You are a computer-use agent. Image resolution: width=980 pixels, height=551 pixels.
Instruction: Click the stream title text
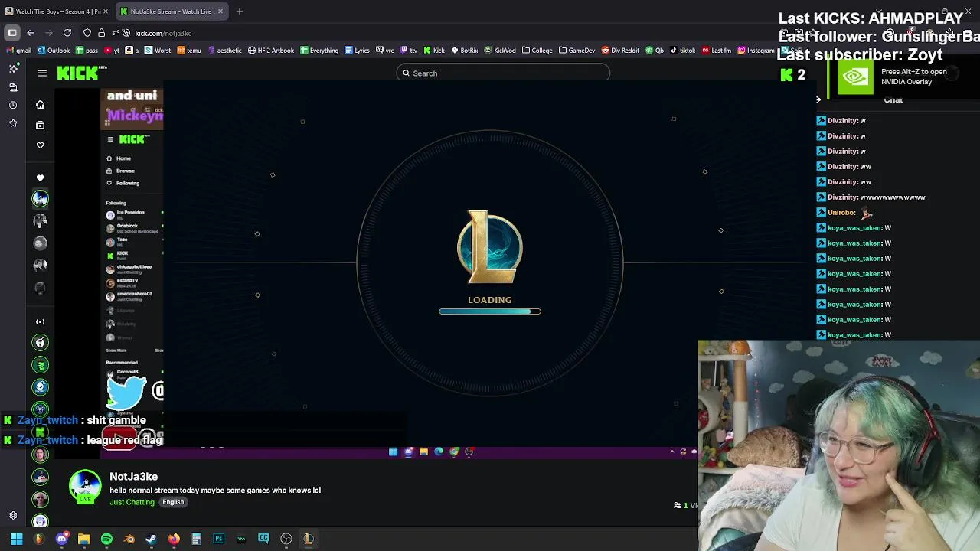(x=215, y=491)
